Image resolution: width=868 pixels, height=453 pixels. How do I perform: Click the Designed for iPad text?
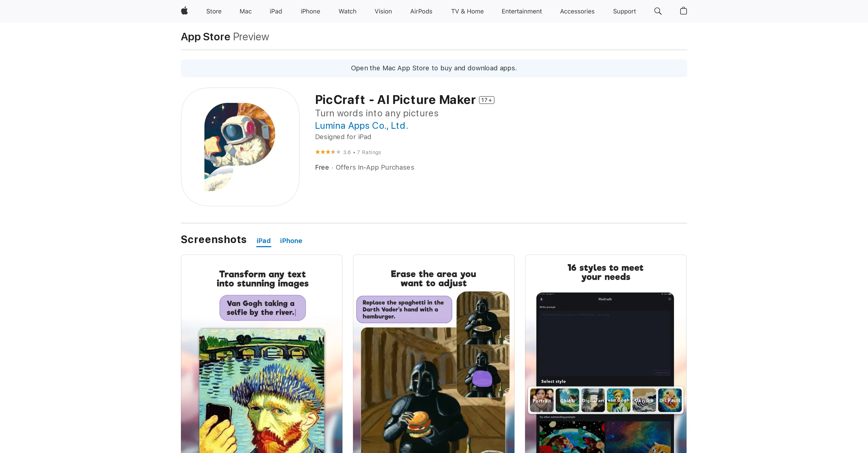pos(343,137)
